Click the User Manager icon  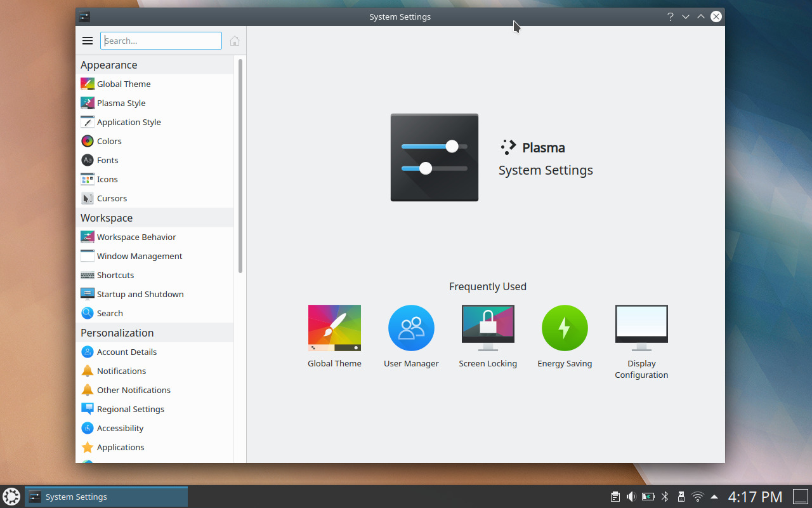point(411,327)
